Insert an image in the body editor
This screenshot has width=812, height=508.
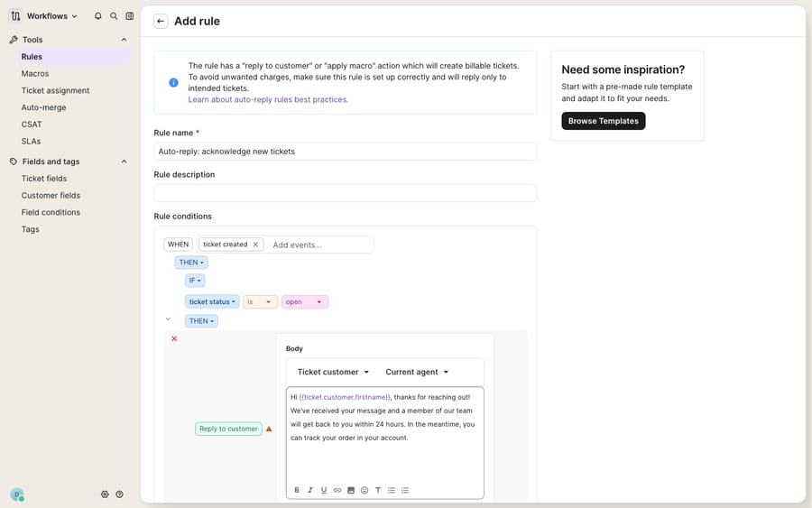[x=351, y=490]
